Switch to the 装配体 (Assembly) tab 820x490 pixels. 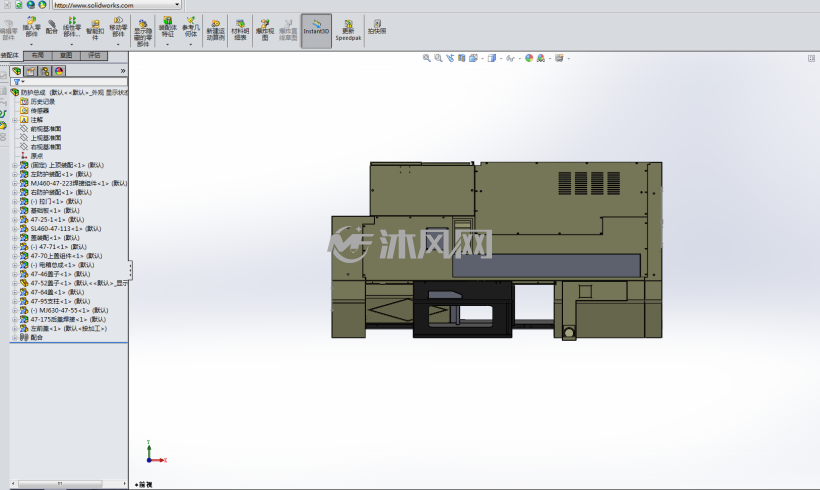10,55
